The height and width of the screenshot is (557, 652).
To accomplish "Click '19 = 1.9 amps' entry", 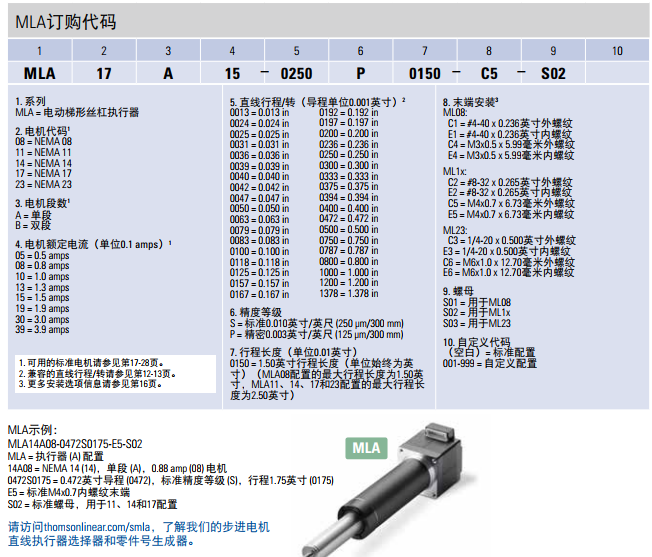I will click(x=42, y=308).
